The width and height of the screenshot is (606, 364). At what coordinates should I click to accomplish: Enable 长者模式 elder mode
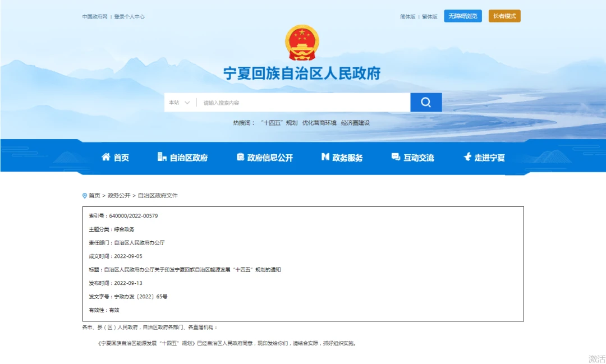pos(504,16)
